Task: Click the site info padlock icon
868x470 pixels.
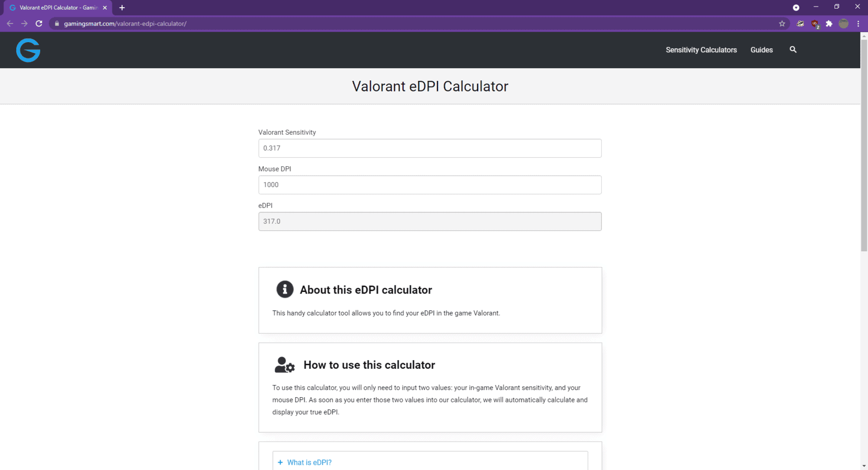Action: (57, 23)
